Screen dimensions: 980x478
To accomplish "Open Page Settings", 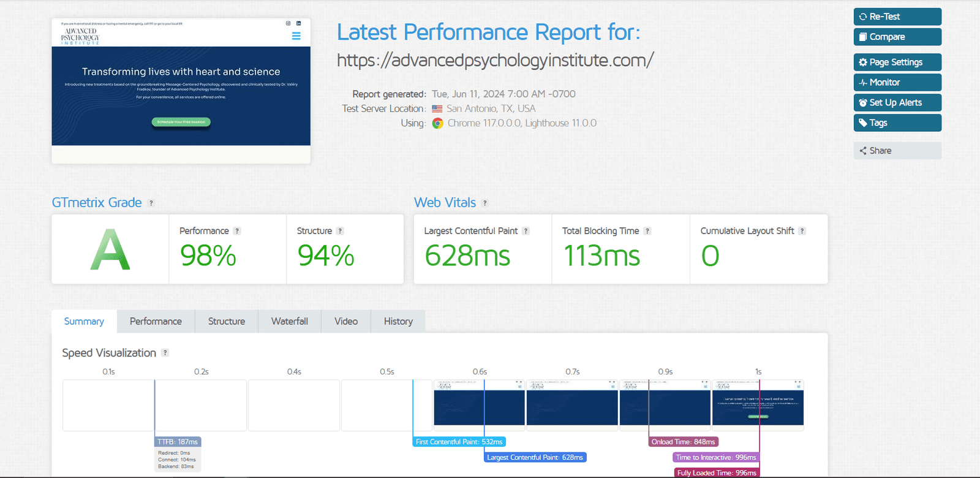I will (897, 62).
